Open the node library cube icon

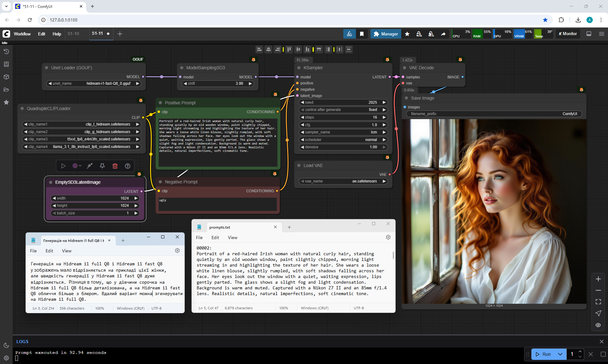pos(6,77)
